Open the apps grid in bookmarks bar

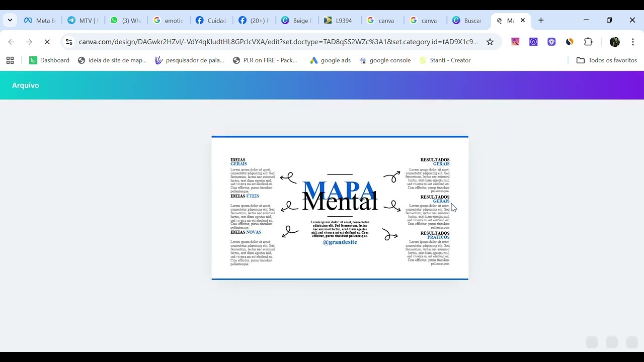(10, 60)
